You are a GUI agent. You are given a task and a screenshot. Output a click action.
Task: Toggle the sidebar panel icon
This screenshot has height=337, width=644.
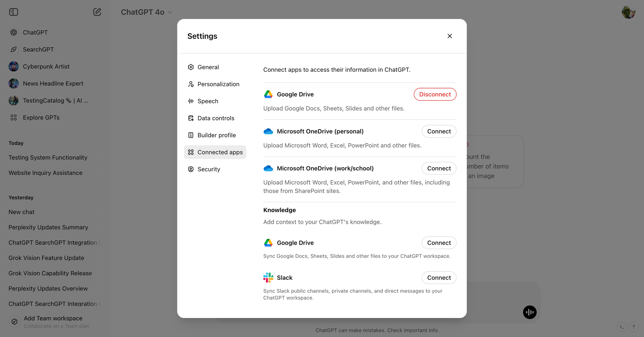point(14,12)
